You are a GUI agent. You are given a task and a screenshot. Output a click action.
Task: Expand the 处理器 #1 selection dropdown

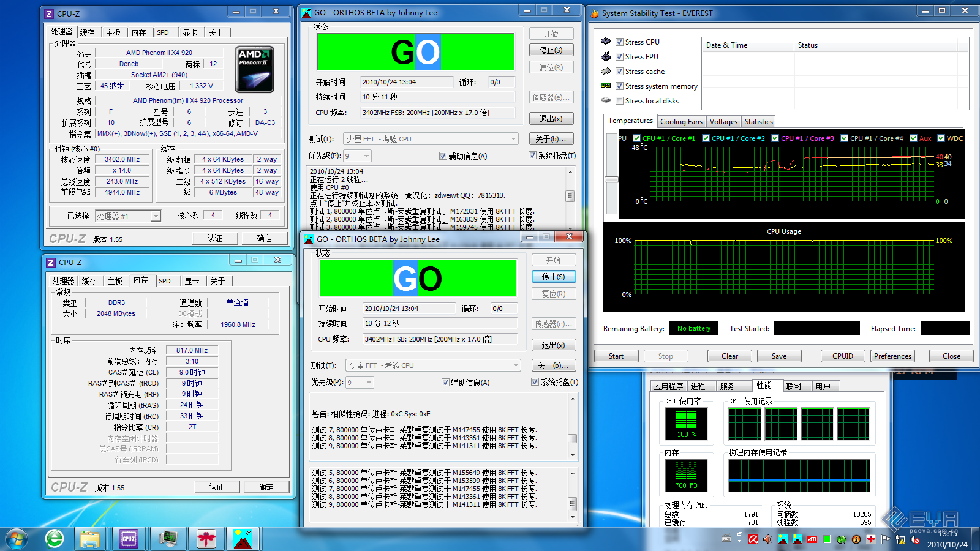point(156,216)
